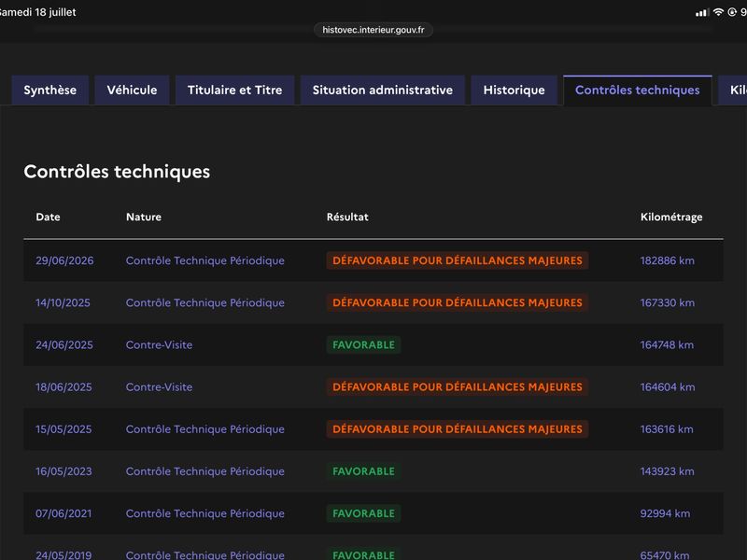The height and width of the screenshot is (560, 747).
Task: Click the Favorable badge for 07/06/2021
Action: pos(363,513)
